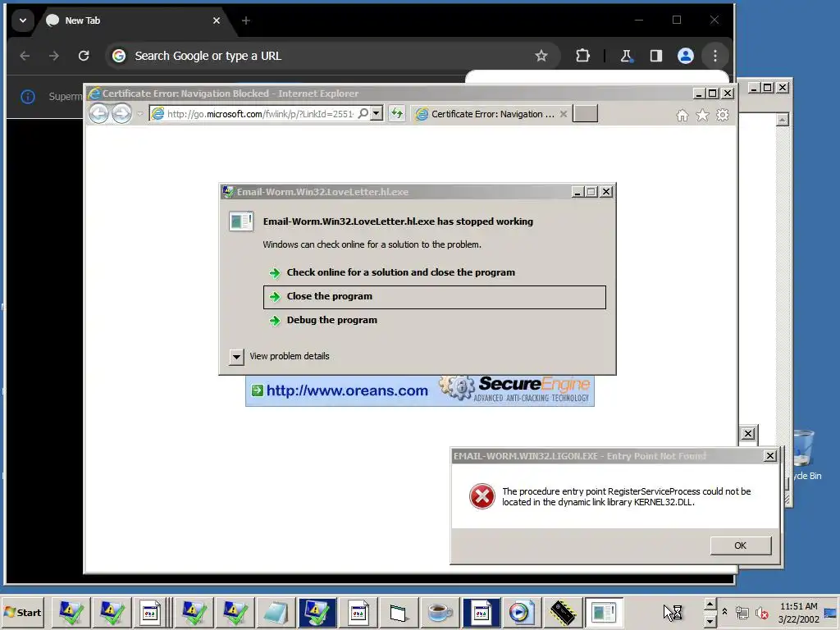The image size is (840, 630).
Task: Show hidden system tray icons
Action: (724, 612)
